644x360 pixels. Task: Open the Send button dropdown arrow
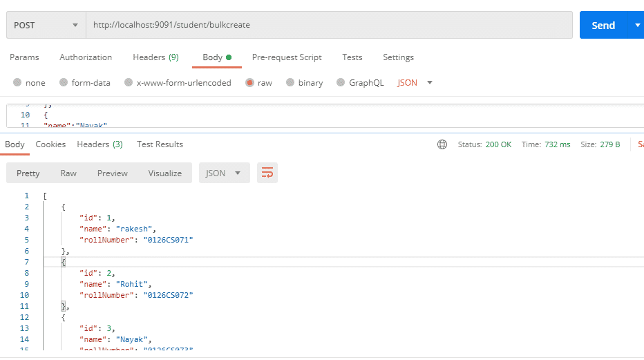pos(636,25)
